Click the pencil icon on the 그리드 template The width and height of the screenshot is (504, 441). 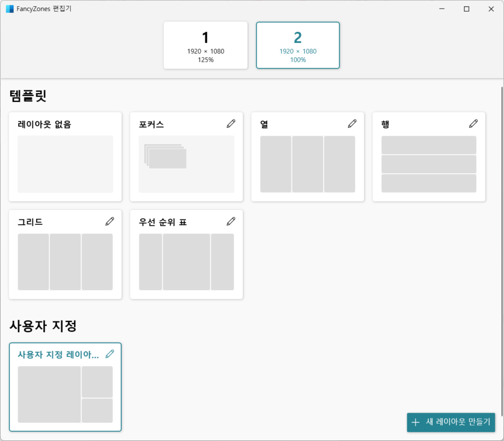tap(110, 221)
